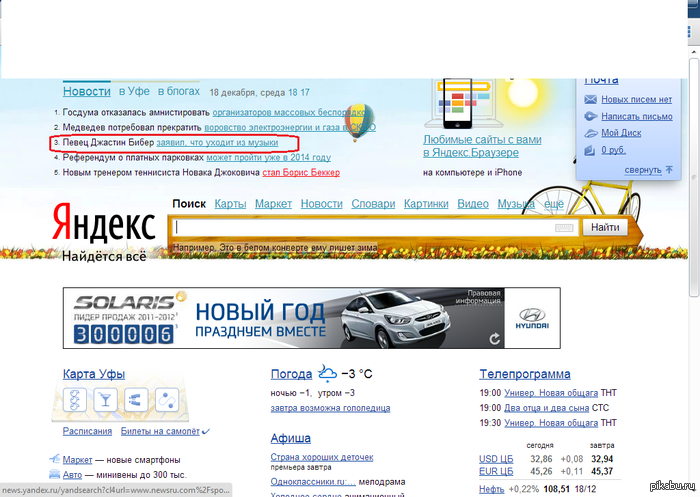Click the weather cloud icon near Погода
This screenshot has height=497, width=700.
328,374
